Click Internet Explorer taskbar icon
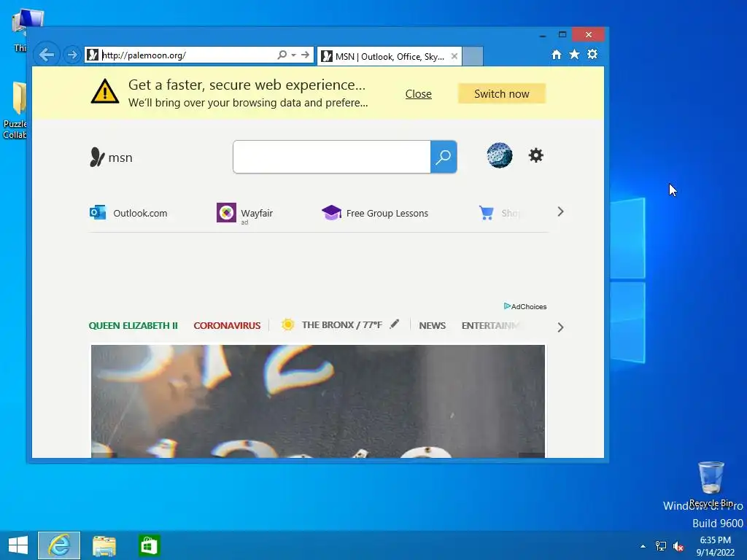The image size is (747, 560). (59, 545)
